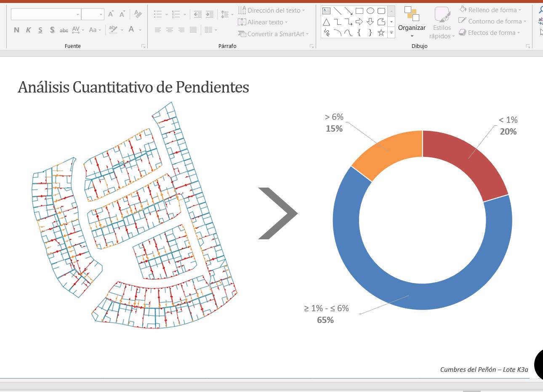Screen dimensions: 543x392
Task: Apply numbered list
Action: (x=176, y=14)
